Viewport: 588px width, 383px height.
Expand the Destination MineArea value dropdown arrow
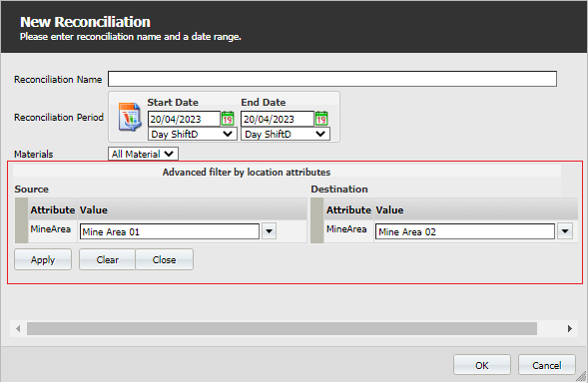pos(565,231)
